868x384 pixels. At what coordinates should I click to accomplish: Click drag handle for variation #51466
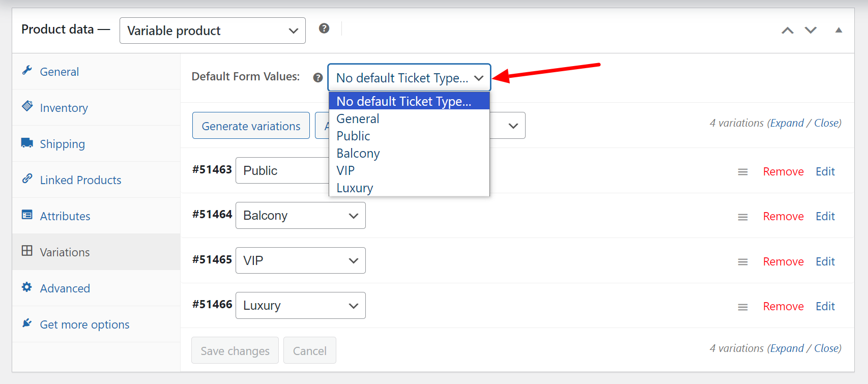[743, 307]
